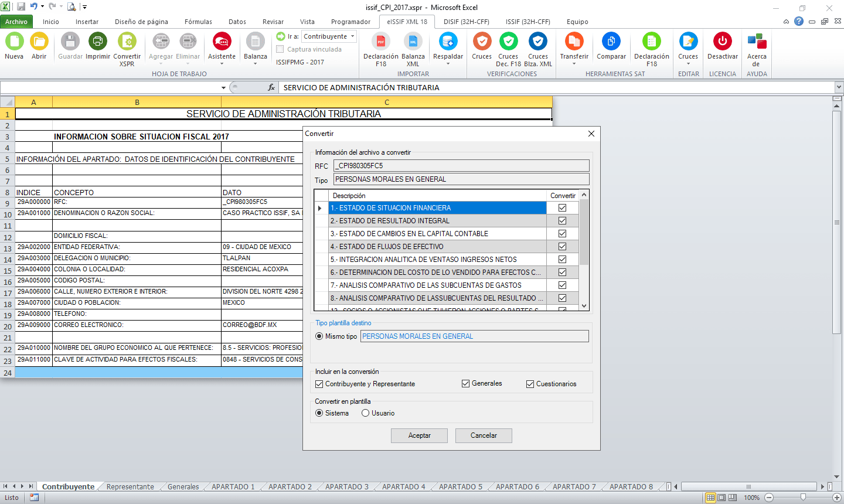Run Cruces Dec. F18 verification

pos(509,42)
